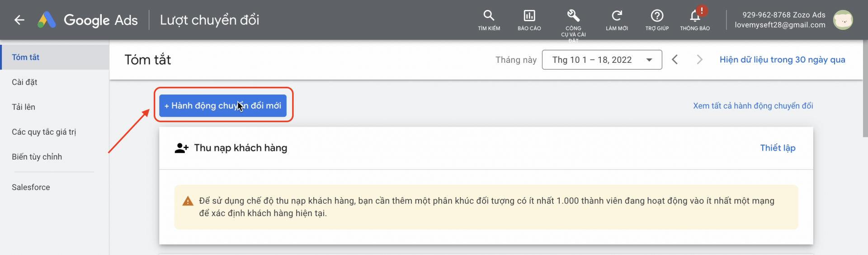868x255 pixels.
Task: Open the Thg 10 date range dropdown
Action: tap(602, 60)
